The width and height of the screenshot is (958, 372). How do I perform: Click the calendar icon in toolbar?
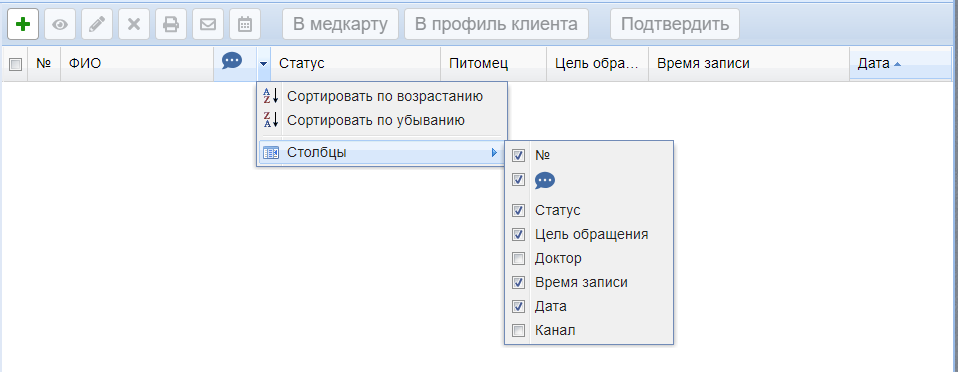[x=245, y=24]
